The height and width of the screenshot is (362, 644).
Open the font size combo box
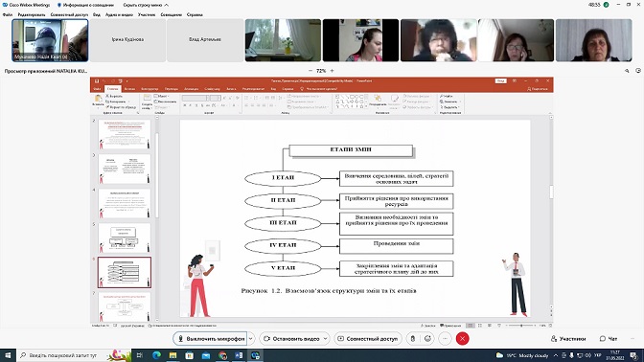(216, 98)
